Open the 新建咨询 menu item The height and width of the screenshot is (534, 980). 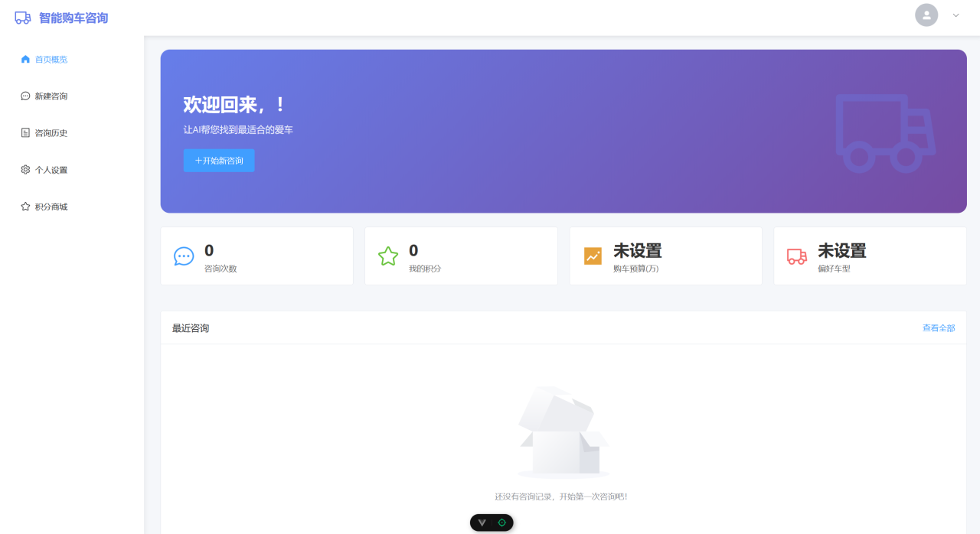(x=72, y=96)
